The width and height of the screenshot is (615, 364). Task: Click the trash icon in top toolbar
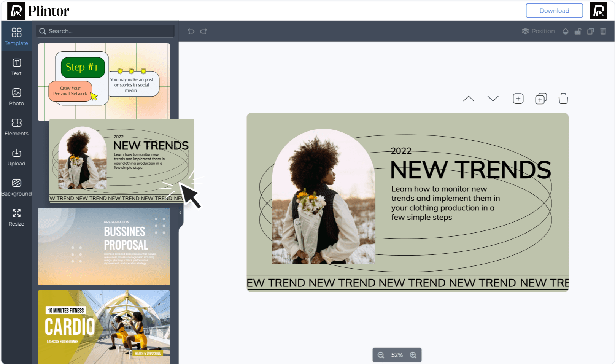coord(603,31)
